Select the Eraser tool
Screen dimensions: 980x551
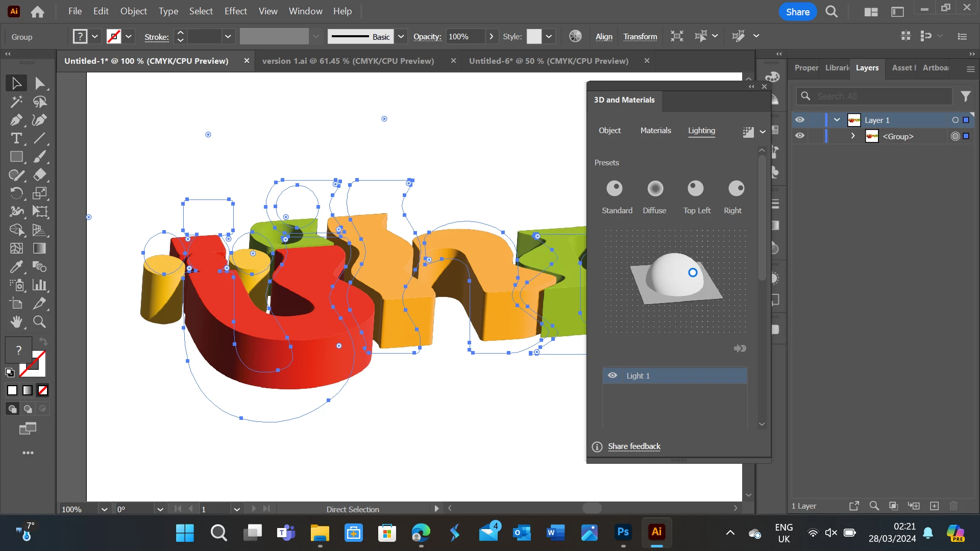[x=39, y=175]
